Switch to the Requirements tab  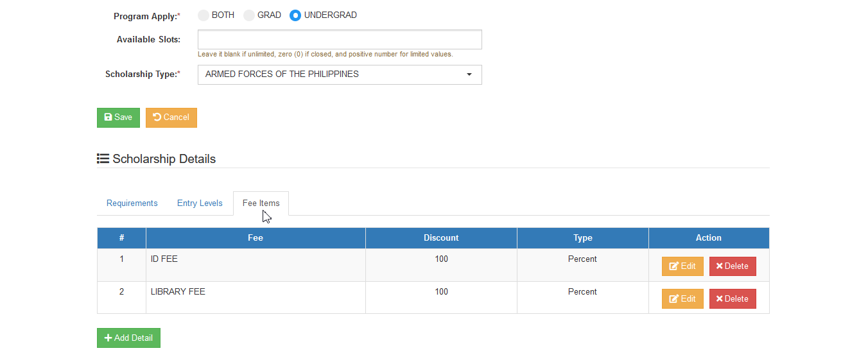(x=132, y=203)
